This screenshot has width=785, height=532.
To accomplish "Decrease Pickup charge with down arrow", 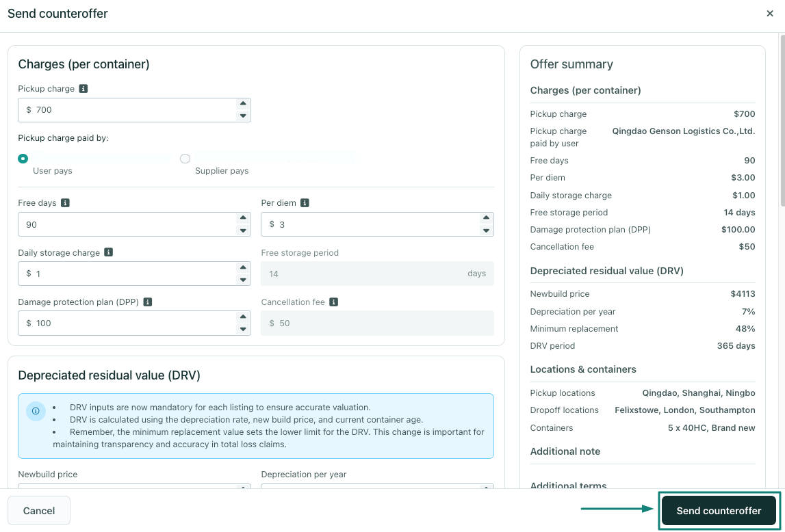I will point(243,116).
